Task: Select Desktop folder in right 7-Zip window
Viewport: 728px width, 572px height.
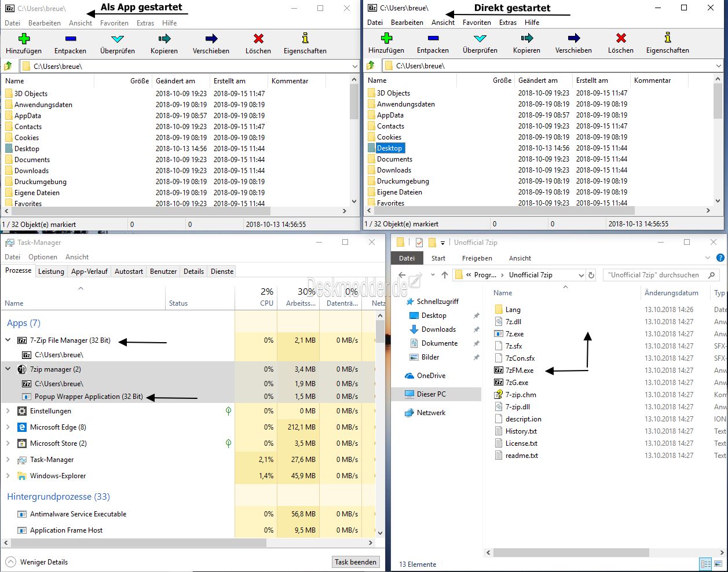Action: pyautogui.click(x=389, y=148)
